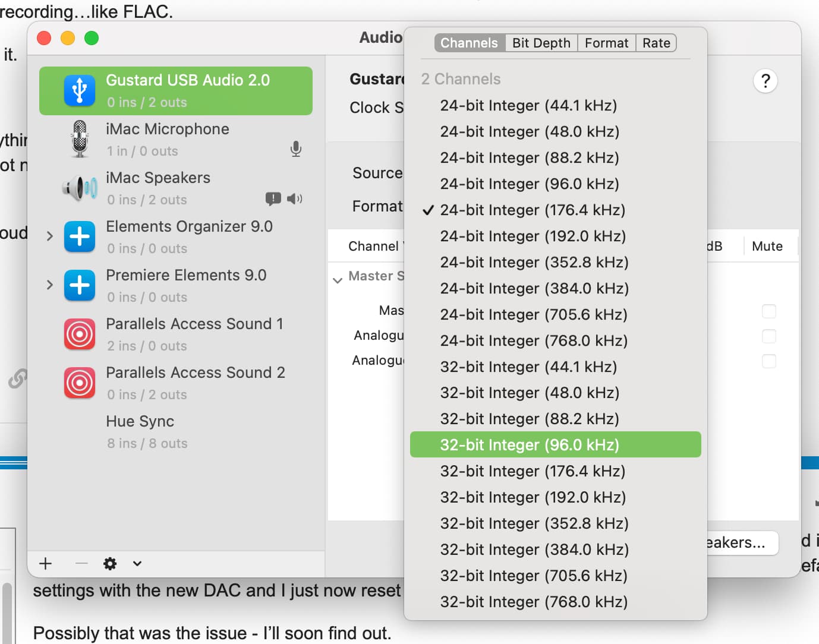Open the gear action menu
The width and height of the screenshot is (819, 644).
point(110,563)
